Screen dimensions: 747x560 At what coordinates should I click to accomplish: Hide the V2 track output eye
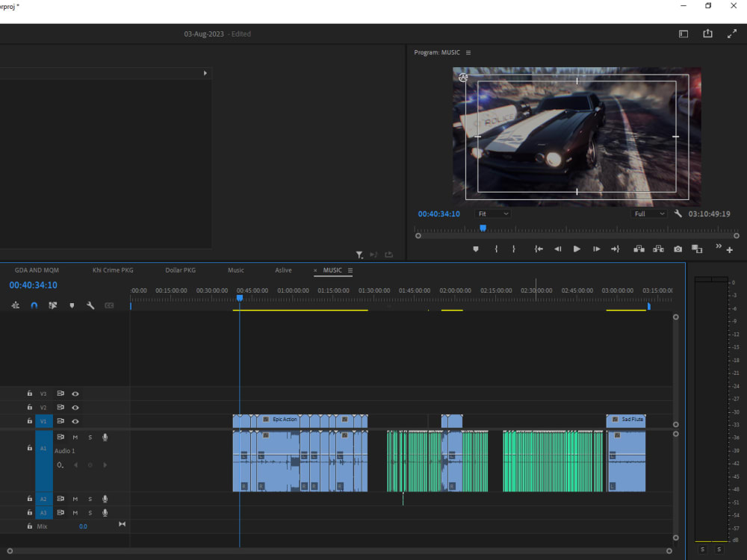(x=75, y=408)
